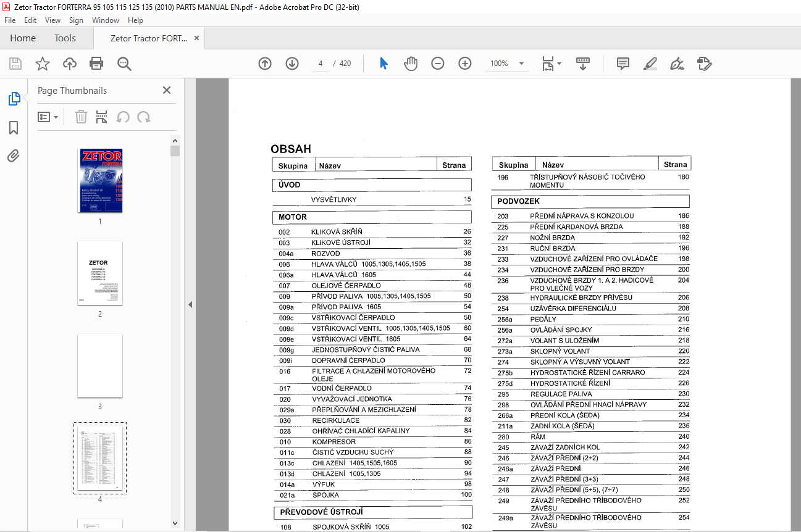This screenshot has height=532, width=801.
Task: Open the fit page width tool
Action: [x=548, y=64]
